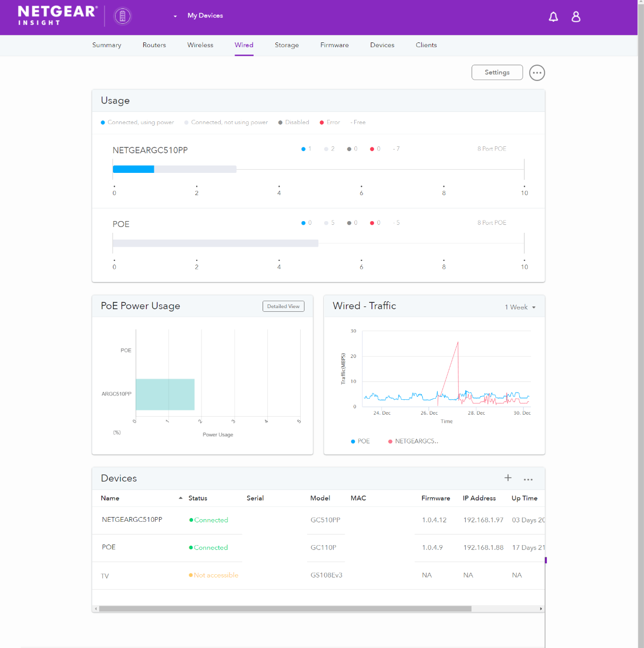This screenshot has height=648, width=644.
Task: Click the Up Time column header
Action: (x=525, y=498)
